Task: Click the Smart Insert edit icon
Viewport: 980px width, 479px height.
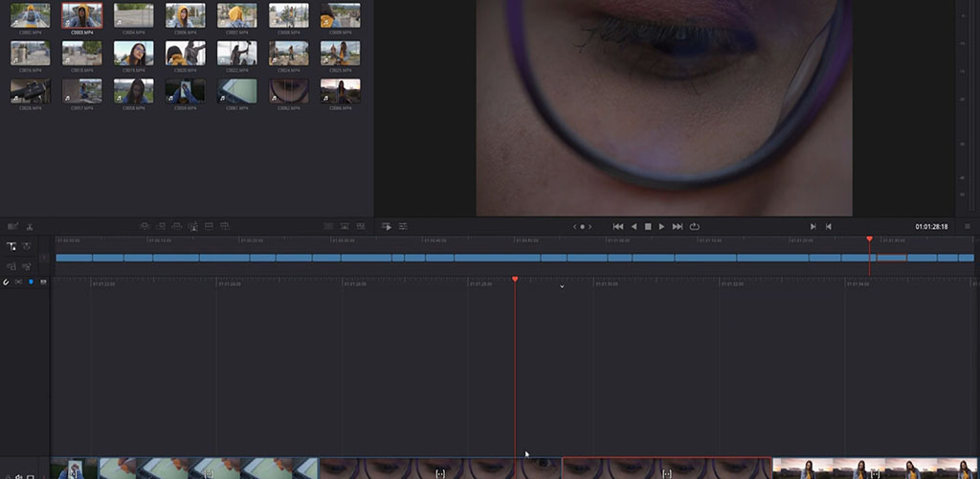Action: pyautogui.click(x=145, y=226)
